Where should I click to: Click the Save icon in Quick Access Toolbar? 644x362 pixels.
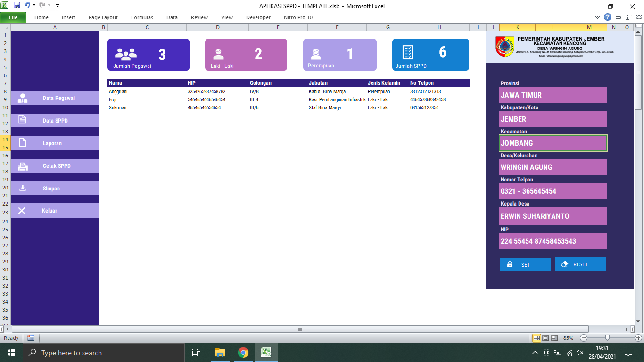click(x=18, y=6)
